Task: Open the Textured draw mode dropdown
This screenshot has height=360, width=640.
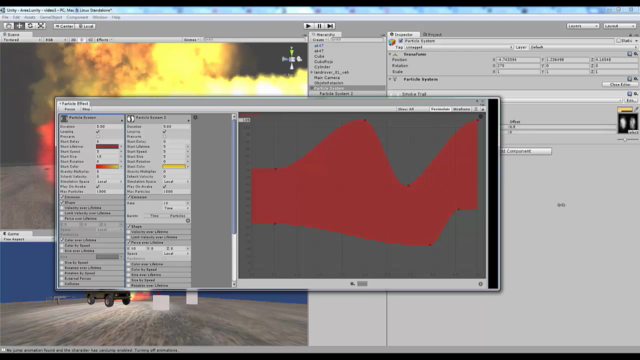Action: point(22,40)
